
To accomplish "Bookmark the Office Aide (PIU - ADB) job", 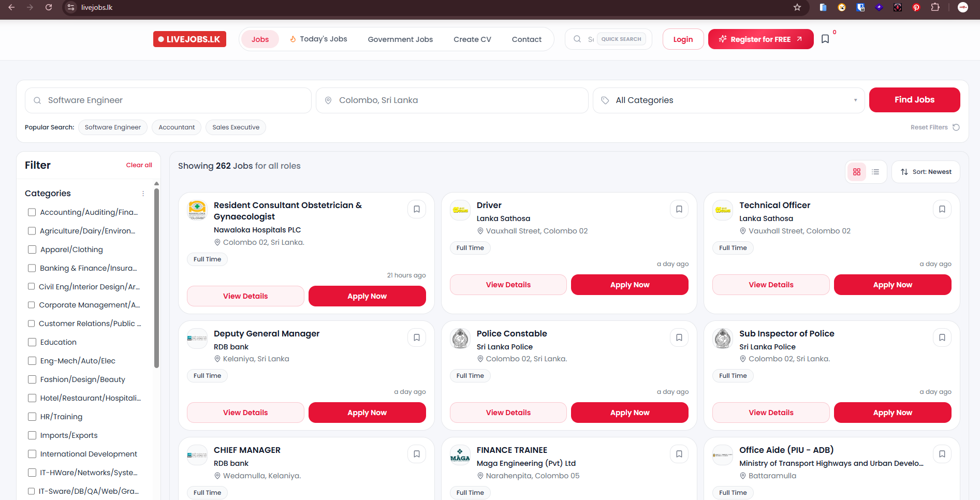I will (x=942, y=454).
